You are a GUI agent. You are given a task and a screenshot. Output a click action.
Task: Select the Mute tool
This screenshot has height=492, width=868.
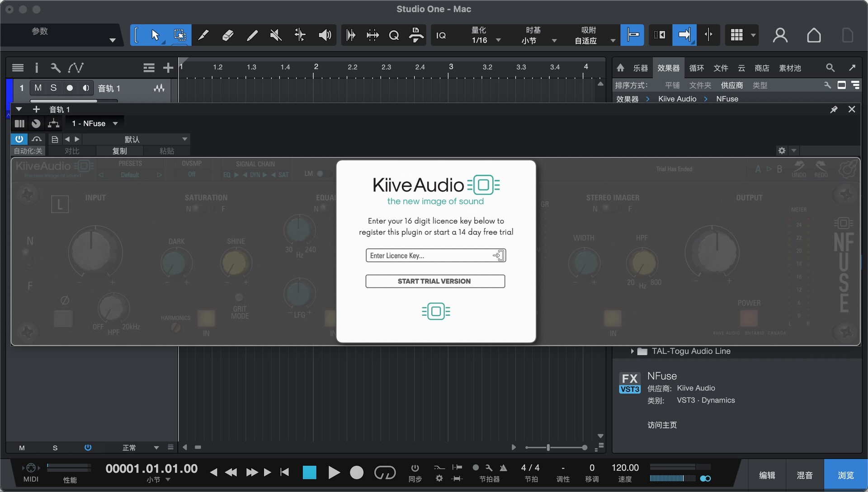[x=275, y=35]
